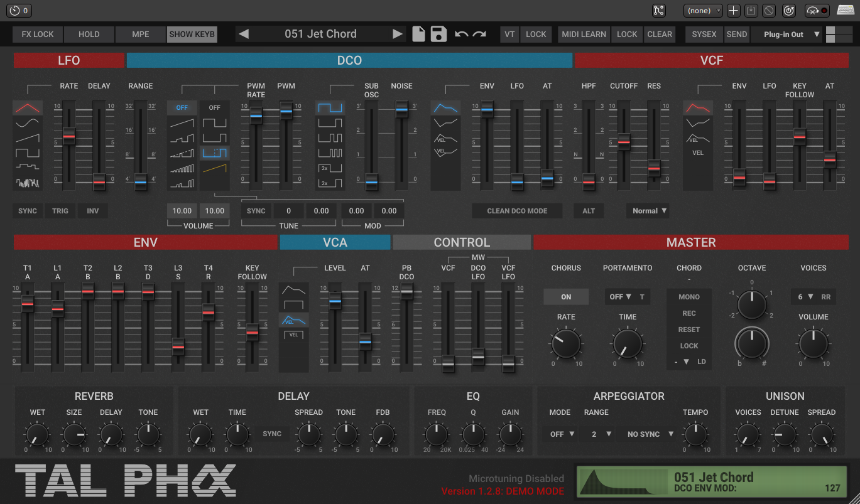Click the MIDI LEARN button

click(x=584, y=35)
